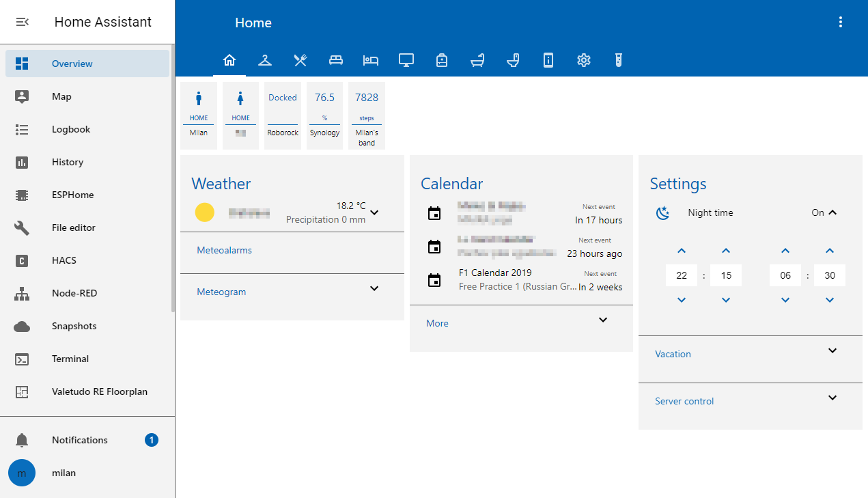
Task: Open the Synology 76.5 % badge
Action: [x=324, y=115]
